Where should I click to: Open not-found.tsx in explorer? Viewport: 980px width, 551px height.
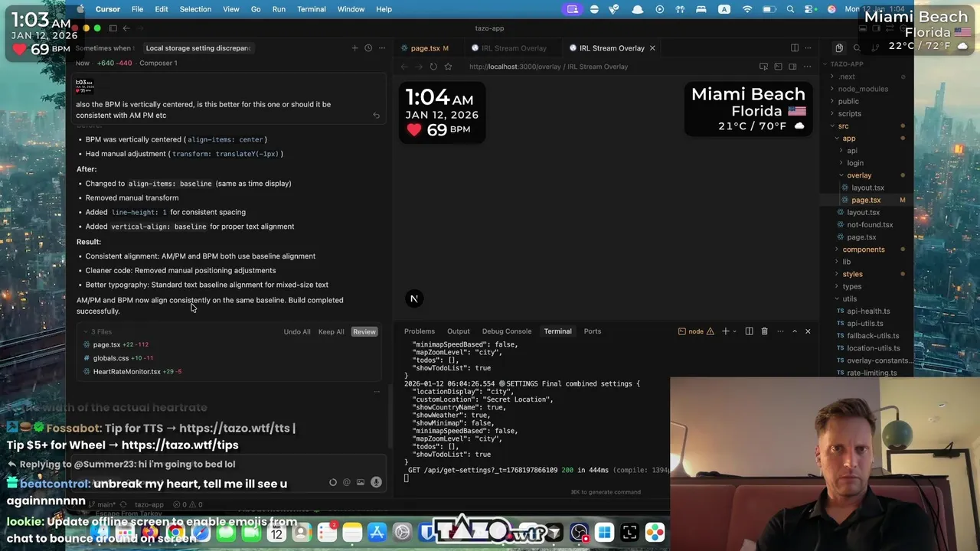pyautogui.click(x=870, y=225)
